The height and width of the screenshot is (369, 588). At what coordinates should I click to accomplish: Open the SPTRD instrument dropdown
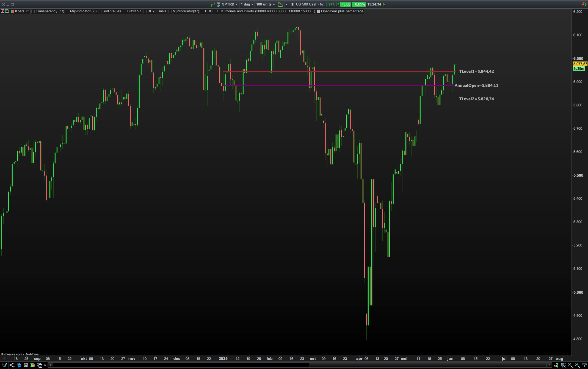(230, 4)
